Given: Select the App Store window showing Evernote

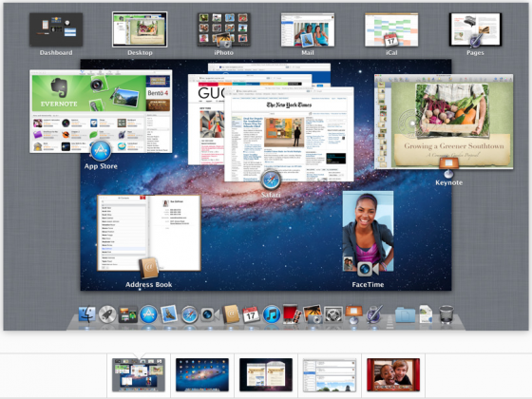Looking at the screenshot, I should pyautogui.click(x=101, y=111).
